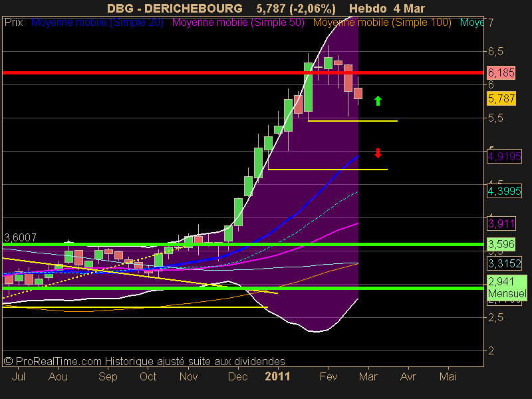The height and width of the screenshot is (399, 532).
Task: Click the "Hebdo 4 Mar" timeframe text
Action: 387,9
